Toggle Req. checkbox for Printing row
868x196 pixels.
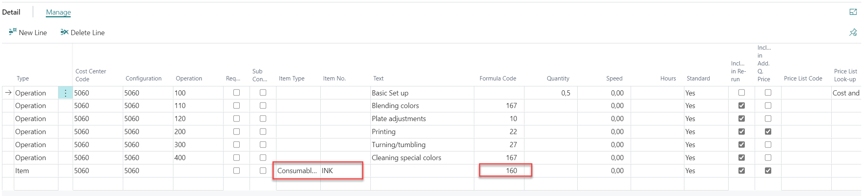[x=237, y=132]
